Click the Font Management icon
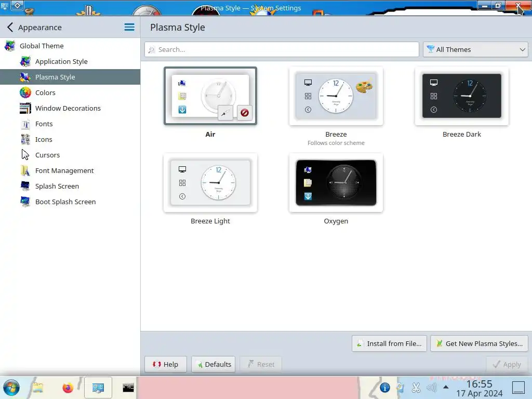The image size is (532, 399). coord(25,170)
